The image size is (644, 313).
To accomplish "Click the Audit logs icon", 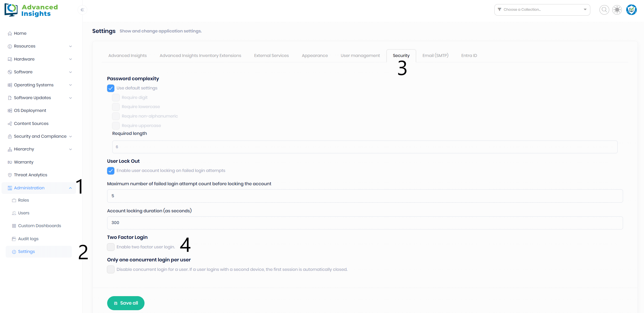I will pyautogui.click(x=14, y=239).
